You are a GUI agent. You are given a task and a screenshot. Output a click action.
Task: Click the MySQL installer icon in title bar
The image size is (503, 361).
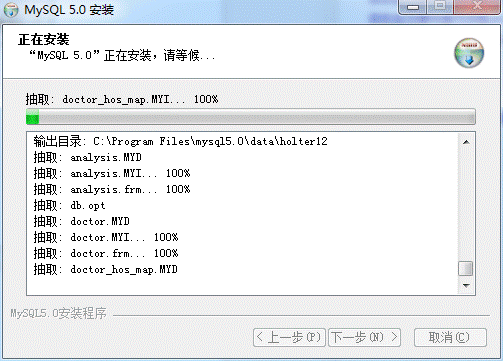point(11,10)
